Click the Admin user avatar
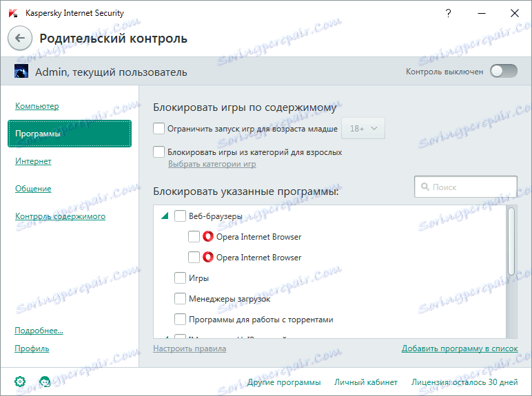 coord(21,71)
